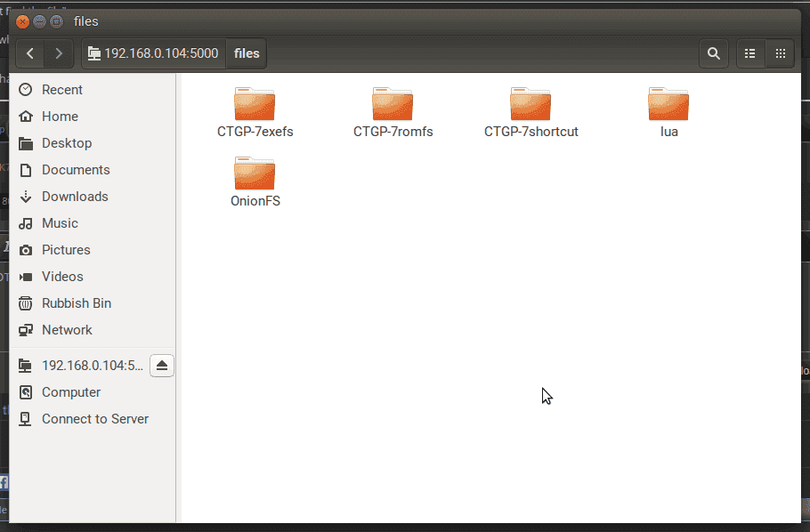Switch to grid icon view

pos(780,53)
